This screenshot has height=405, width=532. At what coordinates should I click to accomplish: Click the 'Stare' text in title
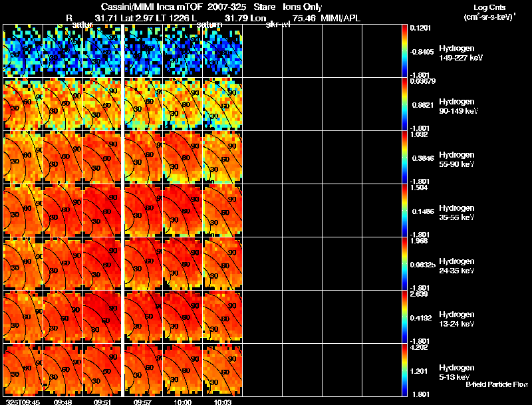(x=264, y=7)
